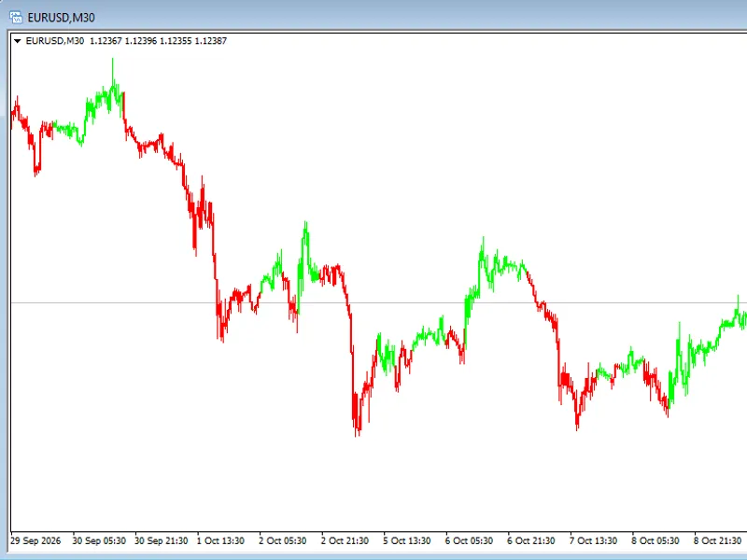The image size is (747, 560).
Task: Click the 1 Oct 13:30 time axis label
Action: pos(220,541)
